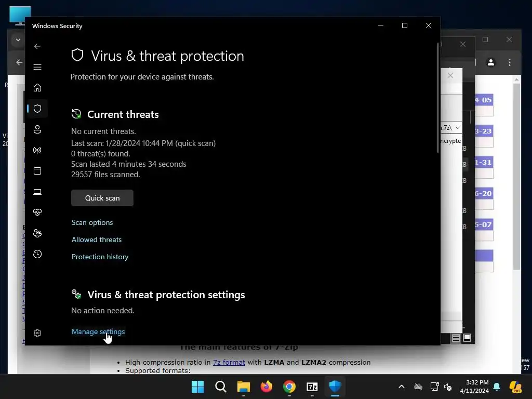Click the Chrome page vertical scrollbar
Viewport: 532px width, 399px height.
(516, 177)
